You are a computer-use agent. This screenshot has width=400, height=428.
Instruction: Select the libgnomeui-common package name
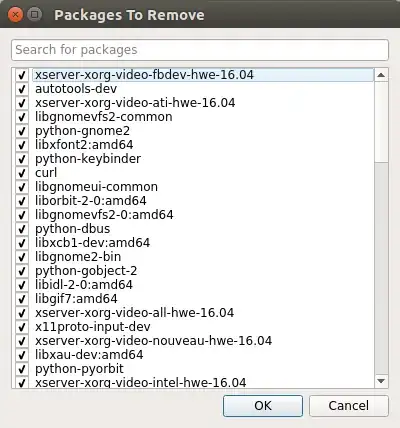(x=96, y=187)
